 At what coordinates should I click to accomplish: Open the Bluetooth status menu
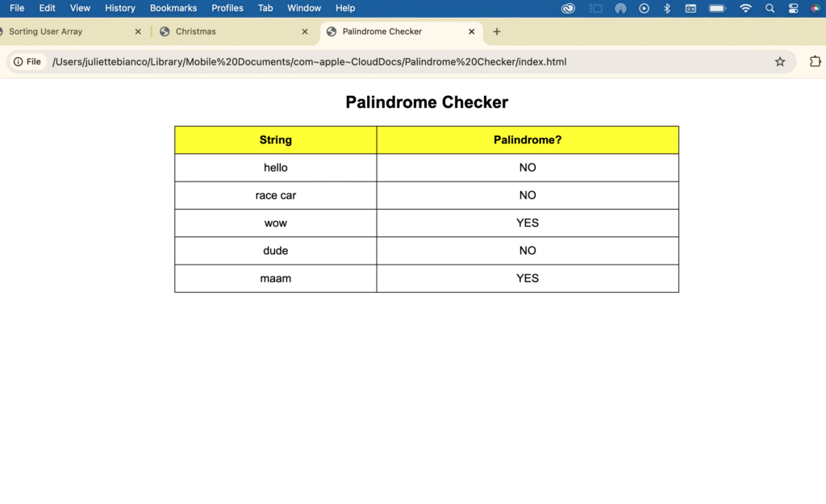[x=667, y=8]
